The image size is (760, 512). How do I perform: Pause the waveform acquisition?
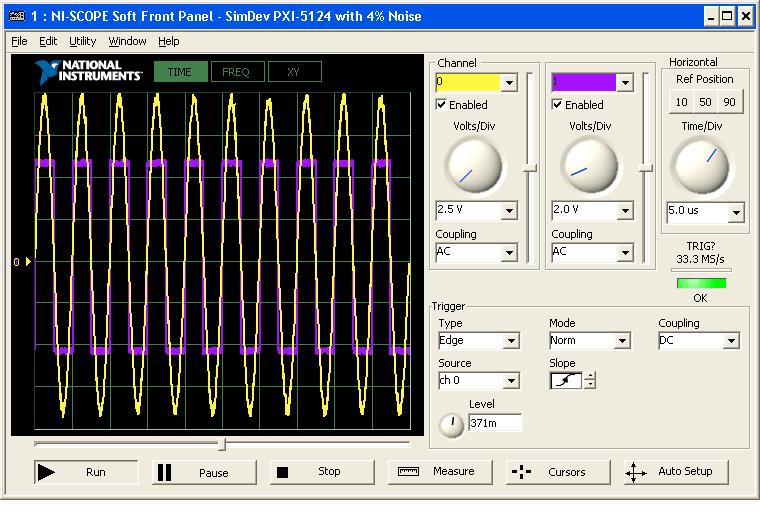pos(203,472)
